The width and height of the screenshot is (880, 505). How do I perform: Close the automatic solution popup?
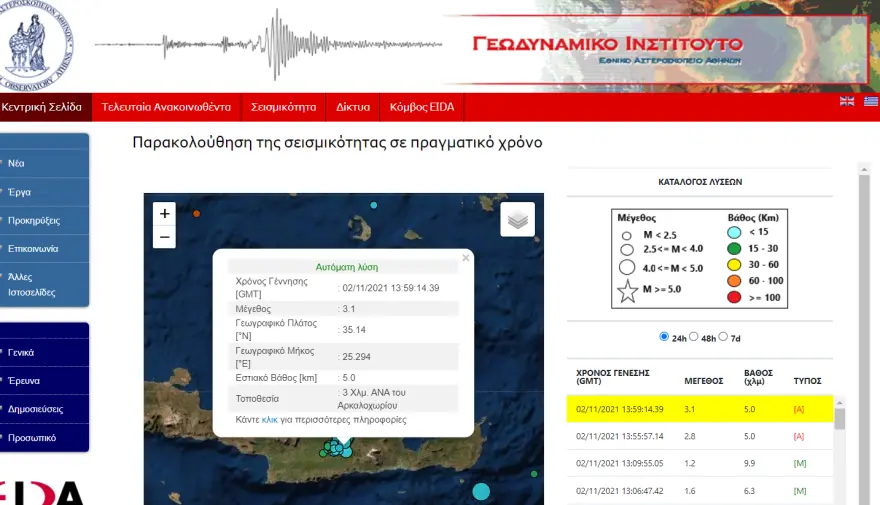(x=465, y=258)
